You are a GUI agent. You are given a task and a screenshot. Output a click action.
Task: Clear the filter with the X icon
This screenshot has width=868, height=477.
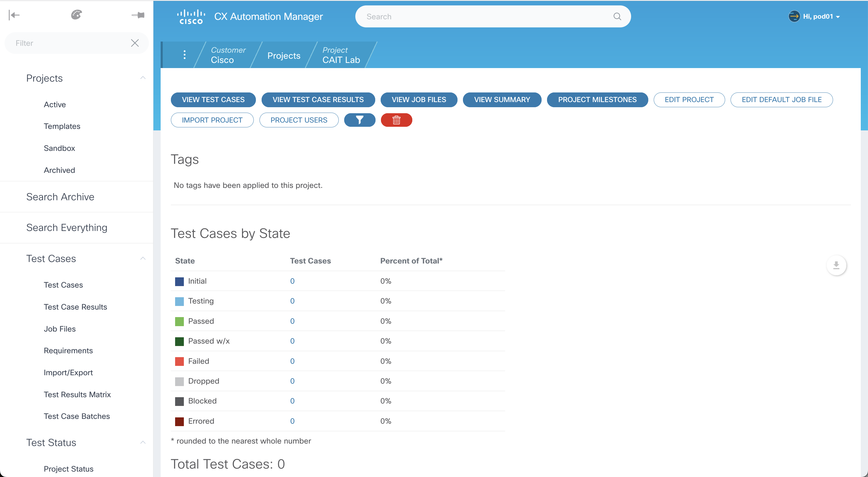135,43
